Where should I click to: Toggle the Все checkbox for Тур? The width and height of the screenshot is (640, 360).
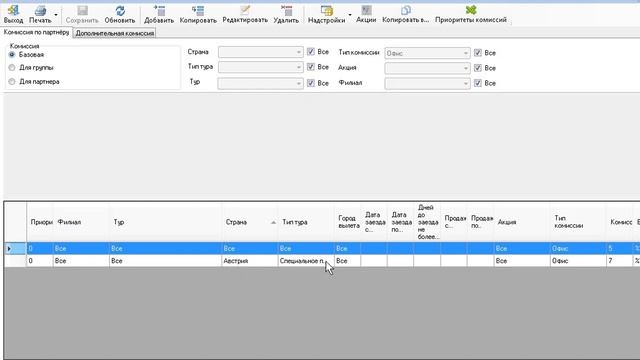click(311, 83)
